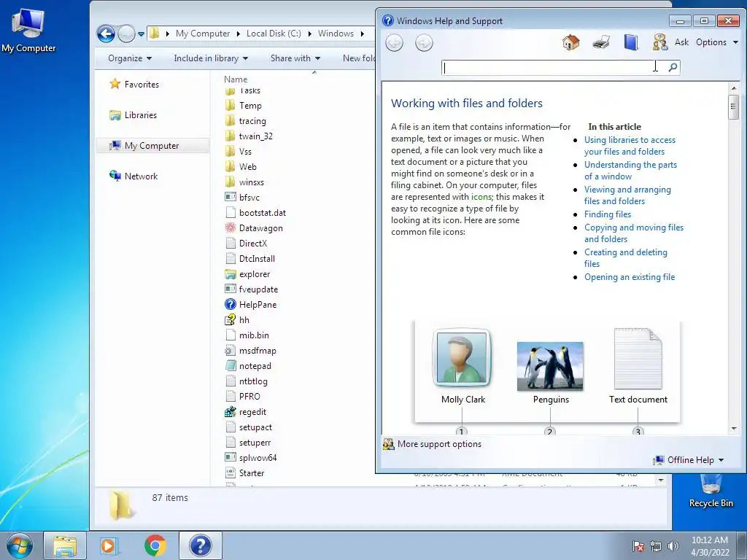Image resolution: width=747 pixels, height=560 pixels.
Task: Click the Ask people icon
Action: (x=659, y=42)
